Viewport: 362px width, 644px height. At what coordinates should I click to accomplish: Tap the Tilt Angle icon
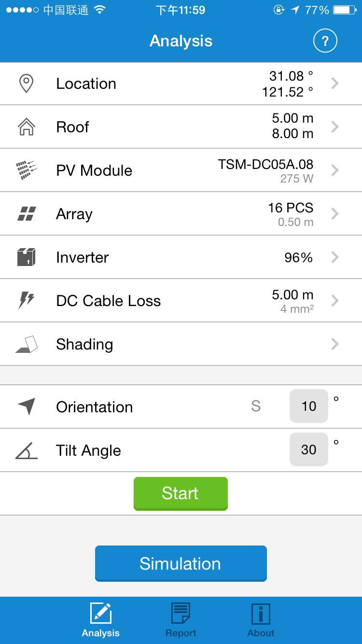click(26, 450)
